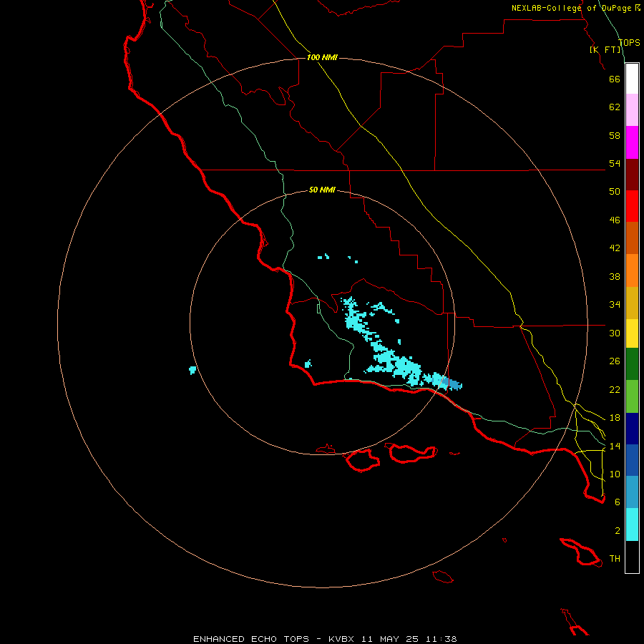Click the darker blue echo at the cluster's eastern tip

pos(453,384)
